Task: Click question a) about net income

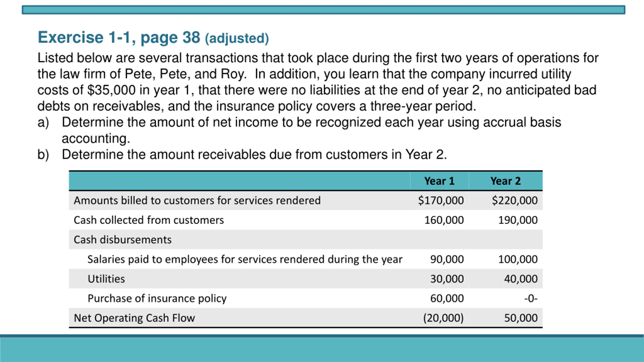Action: pyautogui.click(x=299, y=130)
